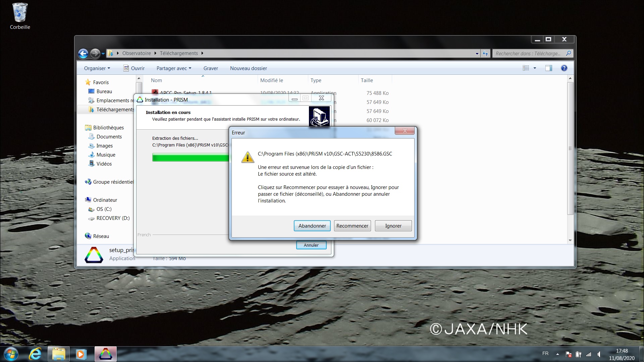Open Internet Explorer from the taskbar
This screenshot has height=362, width=644.
pos(35,354)
